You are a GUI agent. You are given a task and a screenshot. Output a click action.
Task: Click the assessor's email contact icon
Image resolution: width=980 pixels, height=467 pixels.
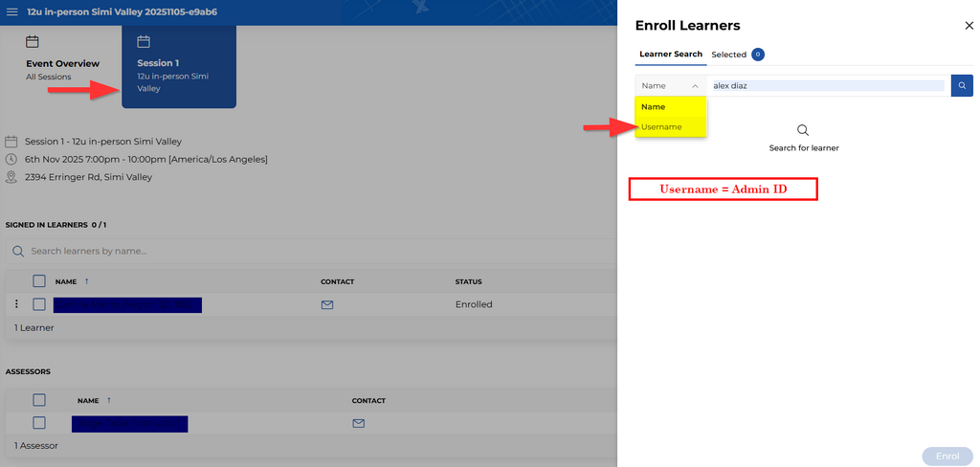tap(359, 423)
